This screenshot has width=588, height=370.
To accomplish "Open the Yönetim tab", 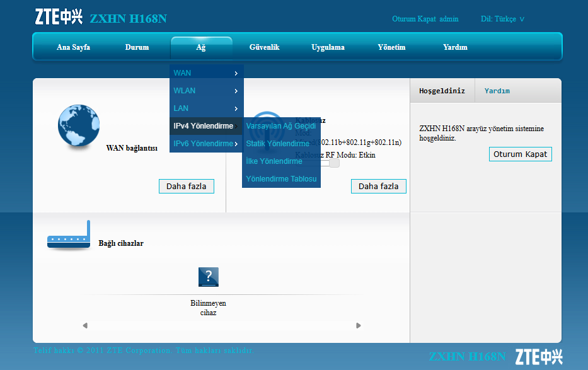I will pyautogui.click(x=391, y=47).
